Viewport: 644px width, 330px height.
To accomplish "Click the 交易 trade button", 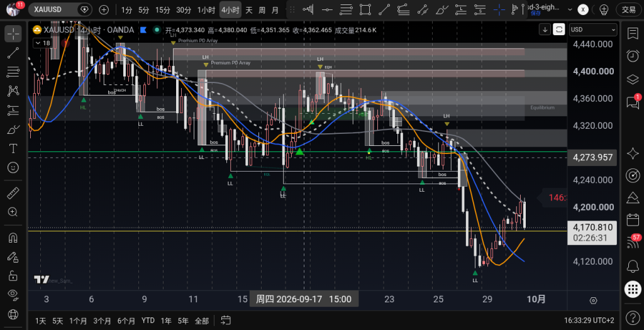I will point(629,9).
